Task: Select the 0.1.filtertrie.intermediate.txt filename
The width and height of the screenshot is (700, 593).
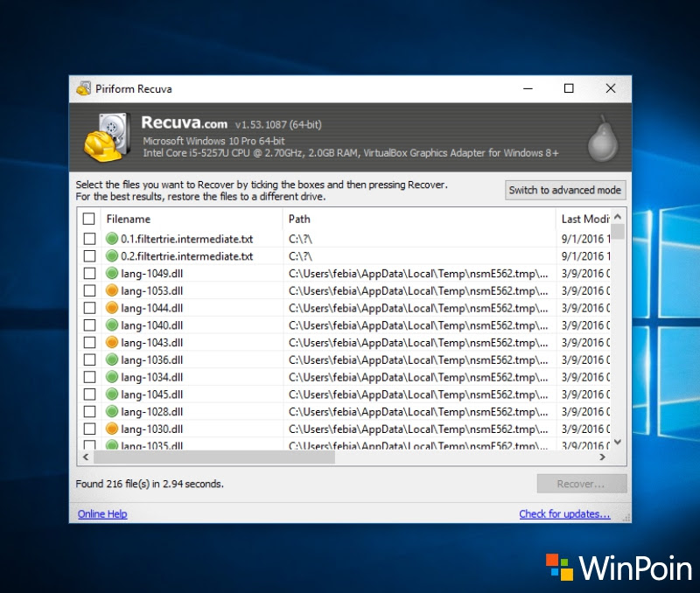Action: (186, 239)
